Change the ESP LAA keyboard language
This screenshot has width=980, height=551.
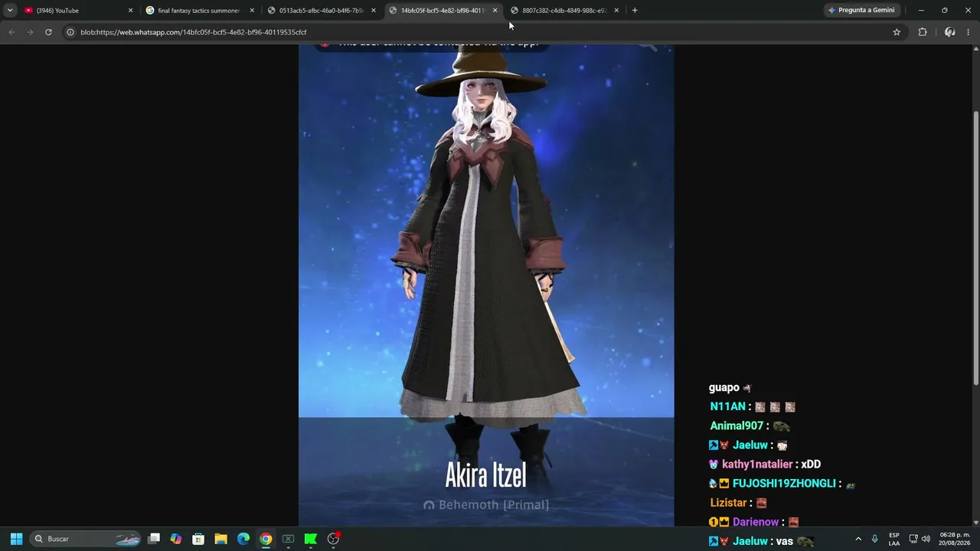click(894, 539)
